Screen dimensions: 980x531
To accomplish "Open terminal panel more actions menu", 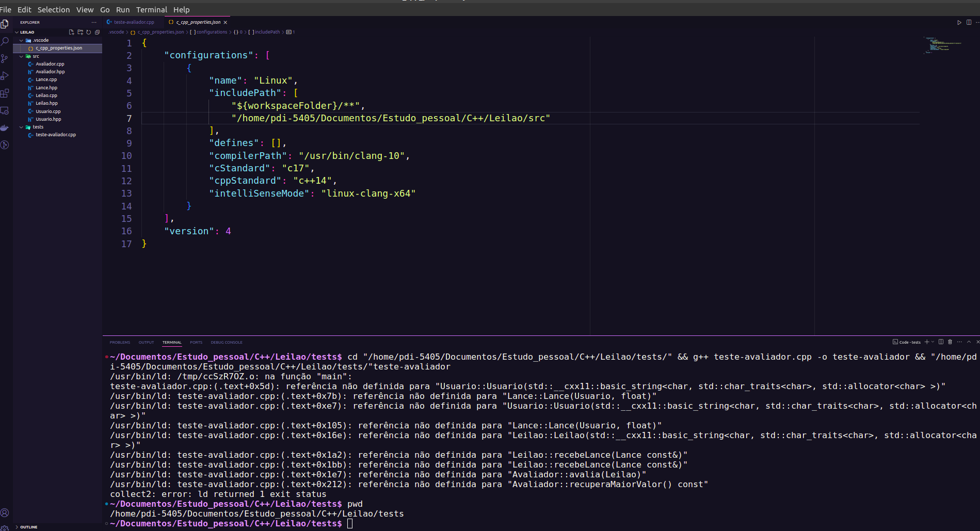I will click(x=959, y=342).
